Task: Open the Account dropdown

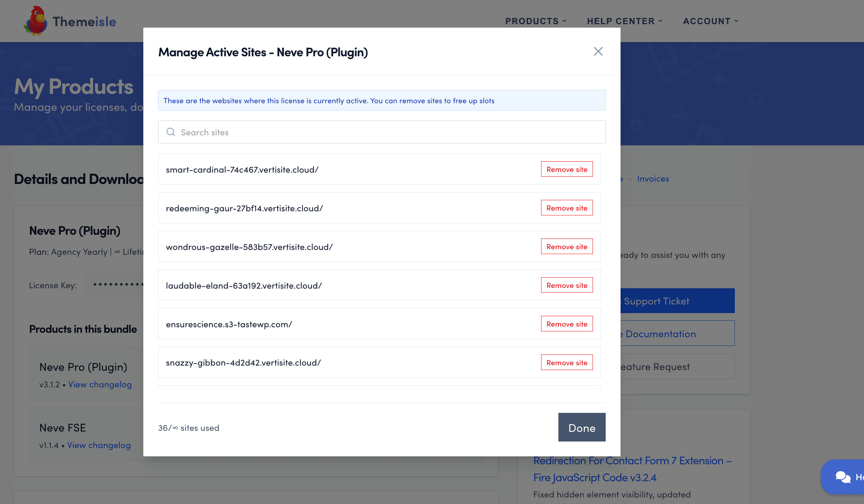Action: point(710,21)
